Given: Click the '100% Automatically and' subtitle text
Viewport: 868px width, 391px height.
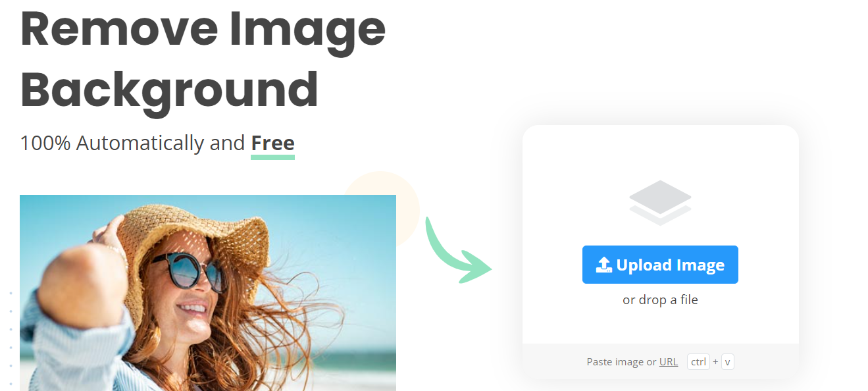Looking at the screenshot, I should pyautogui.click(x=132, y=143).
